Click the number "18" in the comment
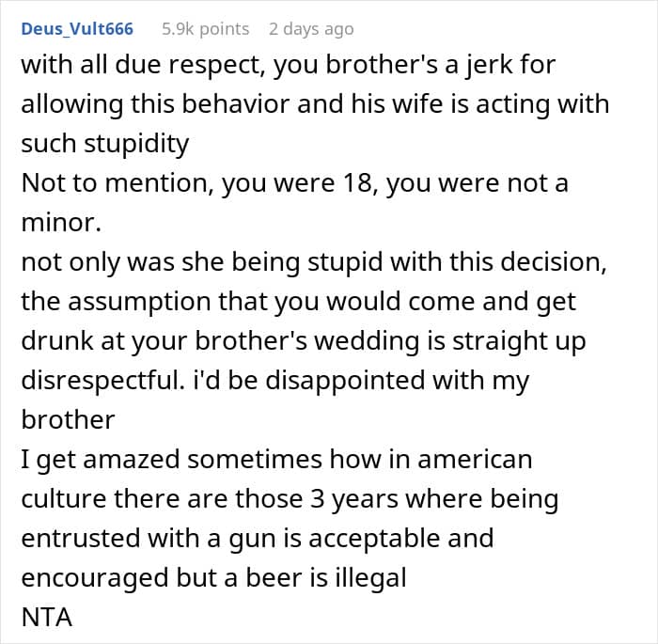The width and height of the screenshot is (658, 644). (x=358, y=184)
